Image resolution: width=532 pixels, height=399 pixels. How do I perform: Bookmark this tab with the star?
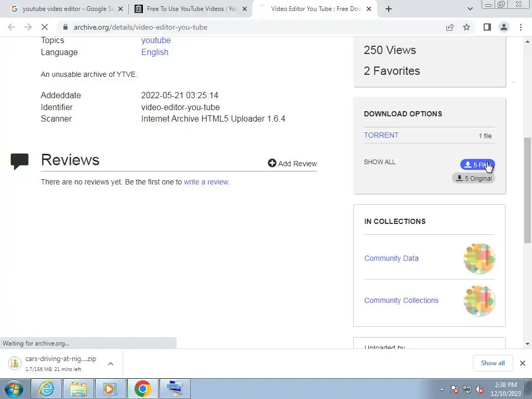[x=467, y=27]
